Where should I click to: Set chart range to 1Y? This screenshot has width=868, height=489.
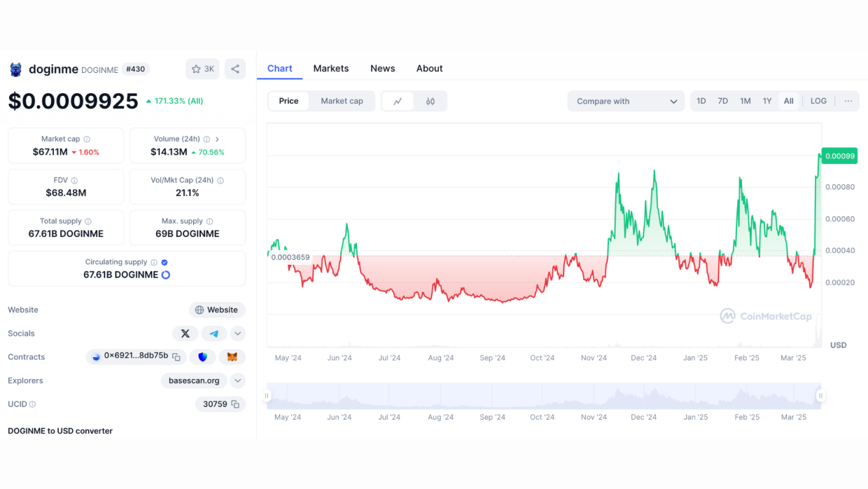point(767,101)
